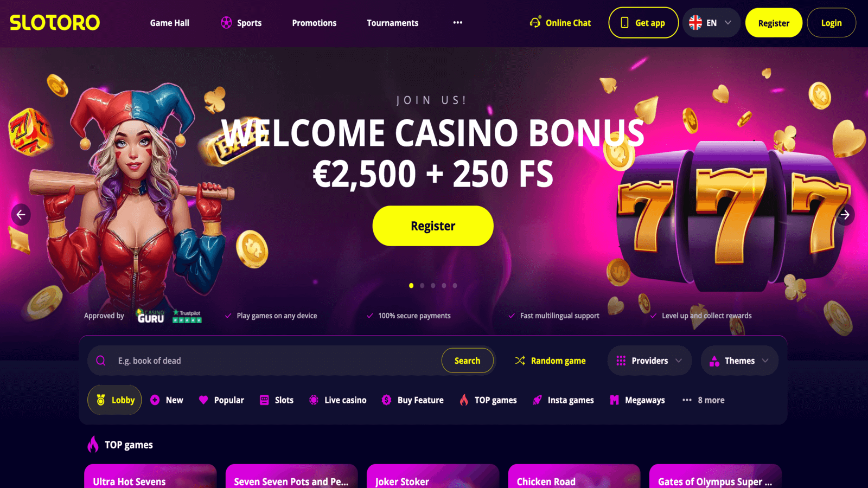Click the yellow Register button on banner
The width and height of the screenshot is (868, 488).
point(433,226)
